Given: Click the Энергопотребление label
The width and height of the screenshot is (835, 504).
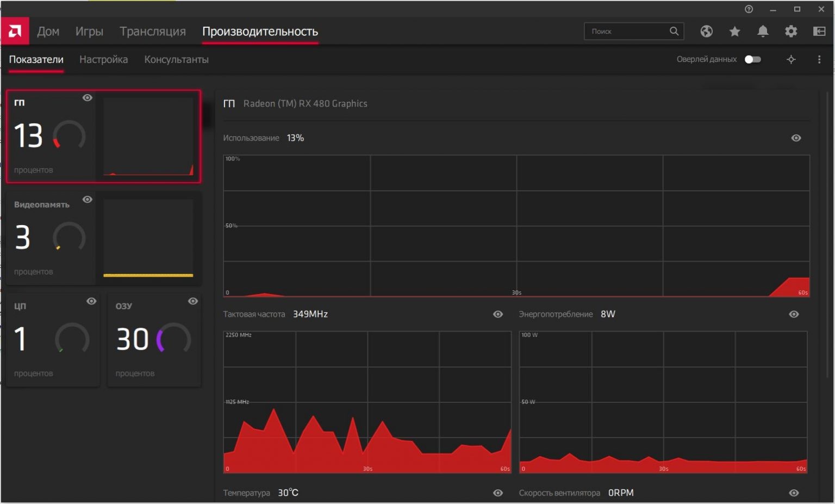Looking at the screenshot, I should point(556,314).
